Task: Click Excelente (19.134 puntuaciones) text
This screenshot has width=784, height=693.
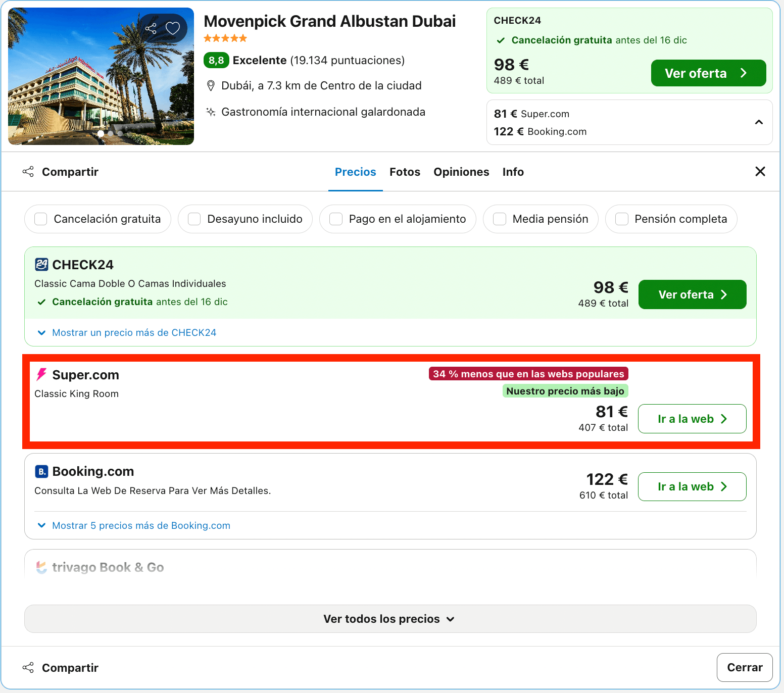Action: 319,60
